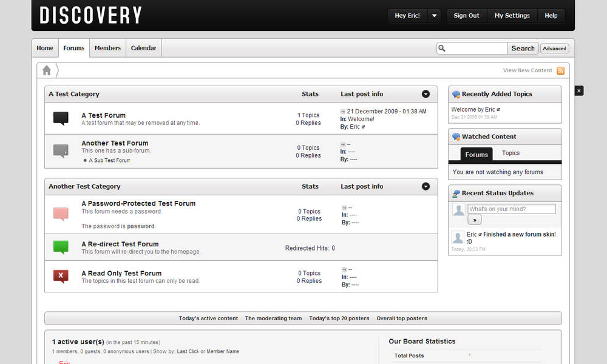Click the What's on your mind field
The image size is (607, 364).
click(511, 209)
